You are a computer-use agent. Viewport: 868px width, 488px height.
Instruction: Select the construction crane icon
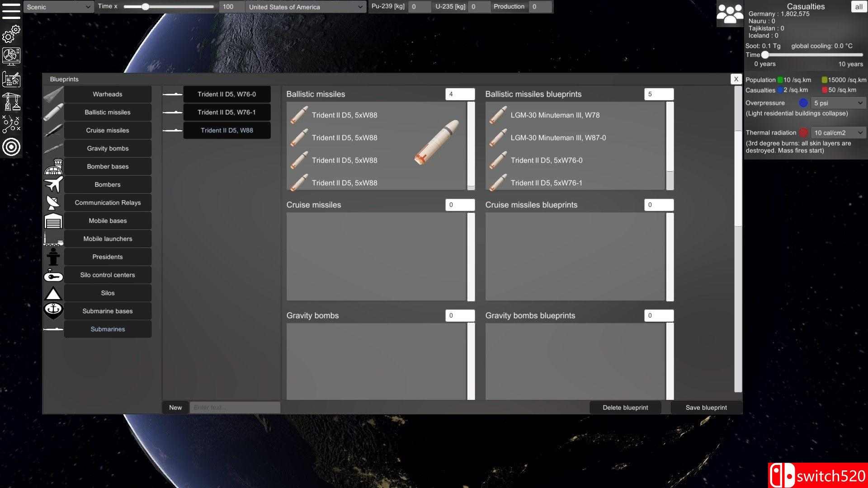(11, 102)
